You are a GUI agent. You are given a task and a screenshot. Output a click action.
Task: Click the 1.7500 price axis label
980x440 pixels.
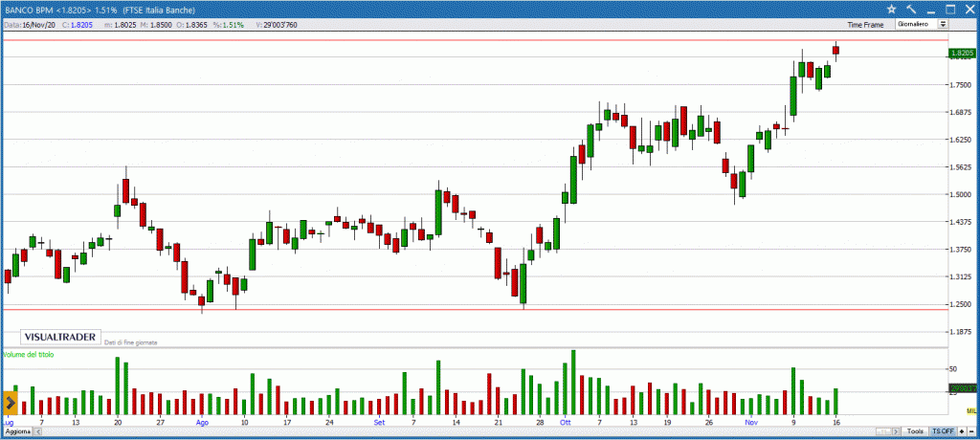pyautogui.click(x=960, y=85)
